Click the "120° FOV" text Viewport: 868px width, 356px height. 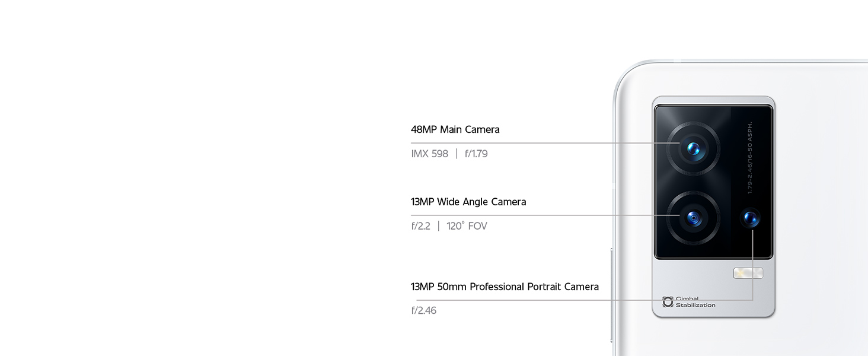point(467,226)
